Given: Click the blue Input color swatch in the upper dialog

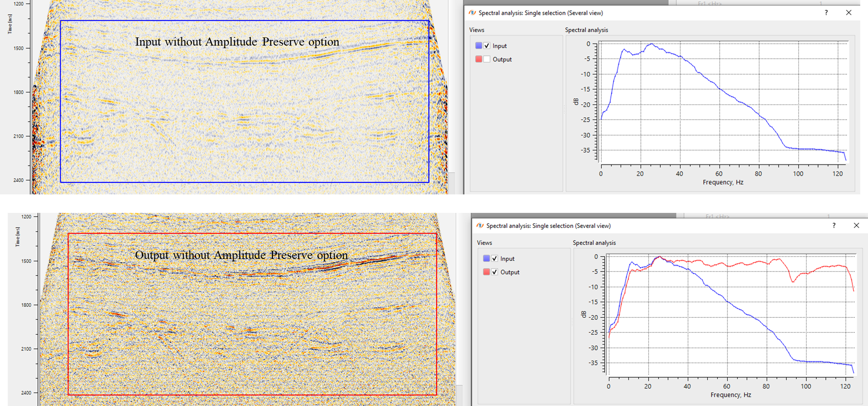Looking at the screenshot, I should click(x=479, y=46).
